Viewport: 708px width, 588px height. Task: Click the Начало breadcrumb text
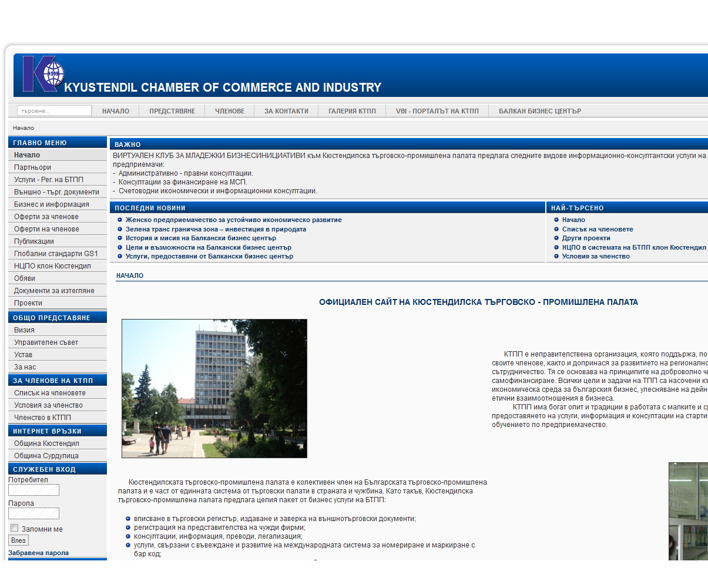(x=24, y=127)
